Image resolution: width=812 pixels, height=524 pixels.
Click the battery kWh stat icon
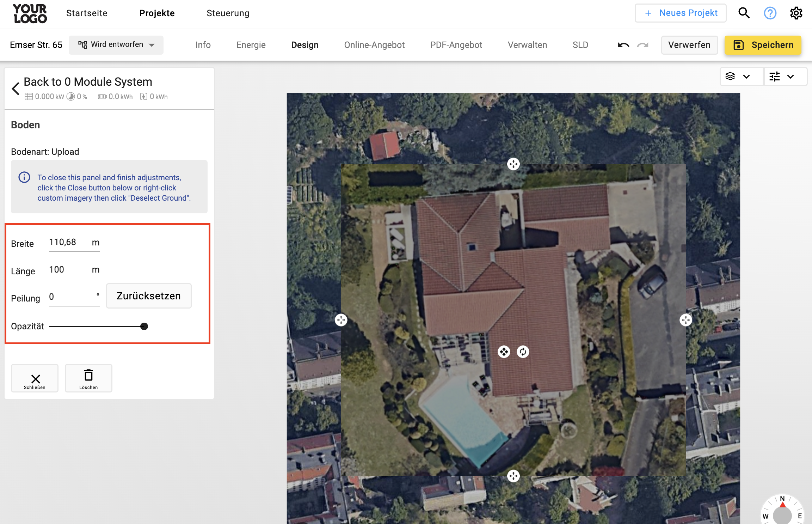click(102, 97)
